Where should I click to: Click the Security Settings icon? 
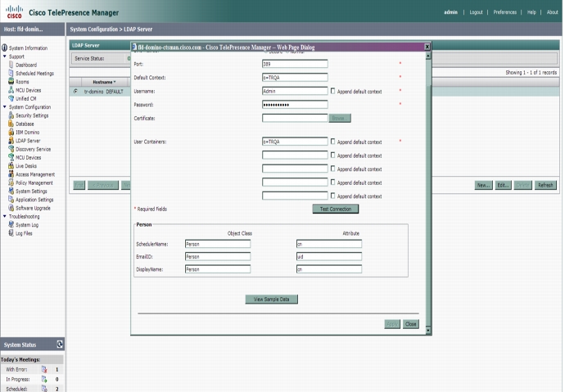click(11, 115)
